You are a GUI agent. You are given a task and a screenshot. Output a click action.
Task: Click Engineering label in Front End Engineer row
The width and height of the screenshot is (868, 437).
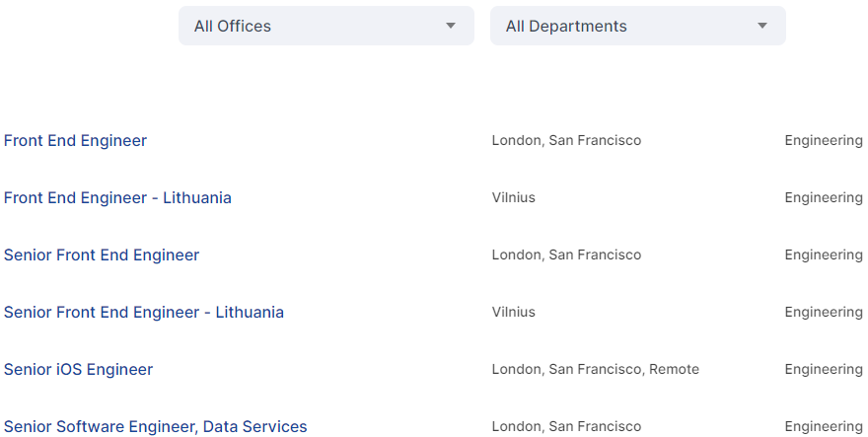[824, 141]
